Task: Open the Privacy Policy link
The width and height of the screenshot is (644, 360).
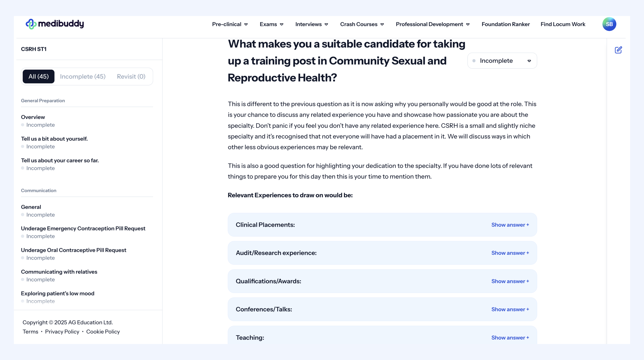Action: click(x=62, y=332)
